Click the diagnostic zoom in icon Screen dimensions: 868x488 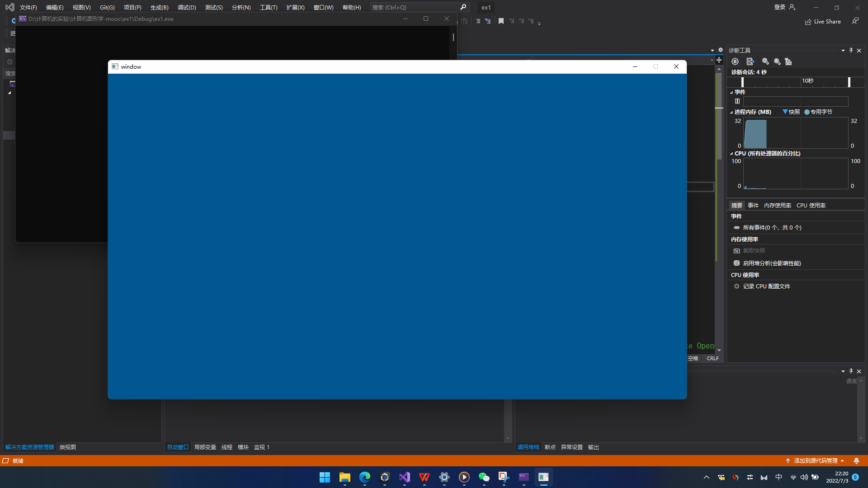coord(765,61)
